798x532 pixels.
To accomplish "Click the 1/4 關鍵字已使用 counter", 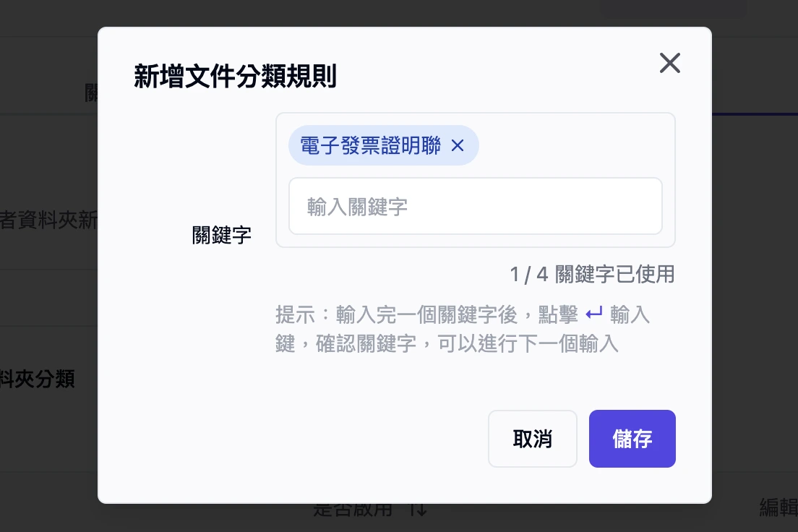I will click(x=592, y=275).
